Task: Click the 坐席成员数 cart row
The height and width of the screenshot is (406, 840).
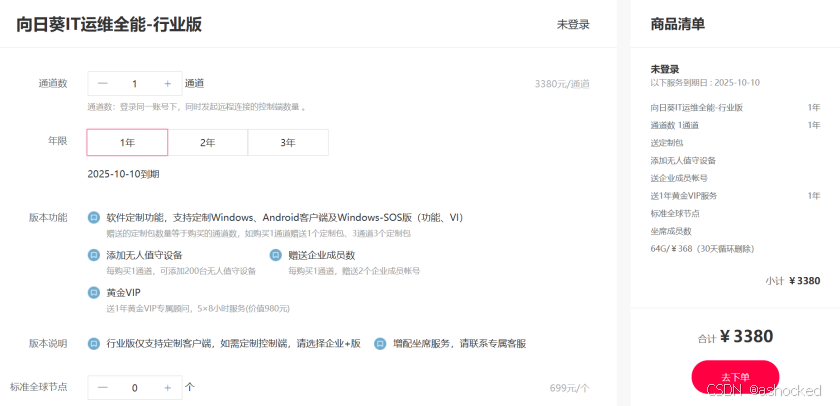Action: click(x=735, y=231)
